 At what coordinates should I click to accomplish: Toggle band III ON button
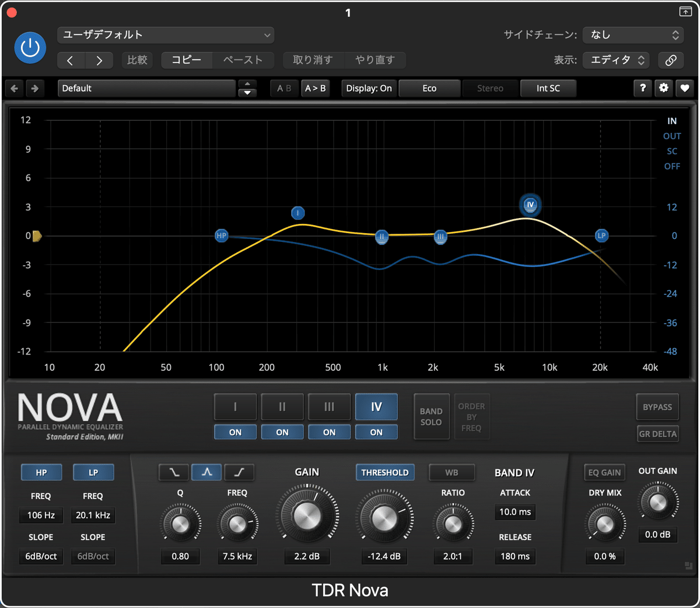(x=330, y=433)
